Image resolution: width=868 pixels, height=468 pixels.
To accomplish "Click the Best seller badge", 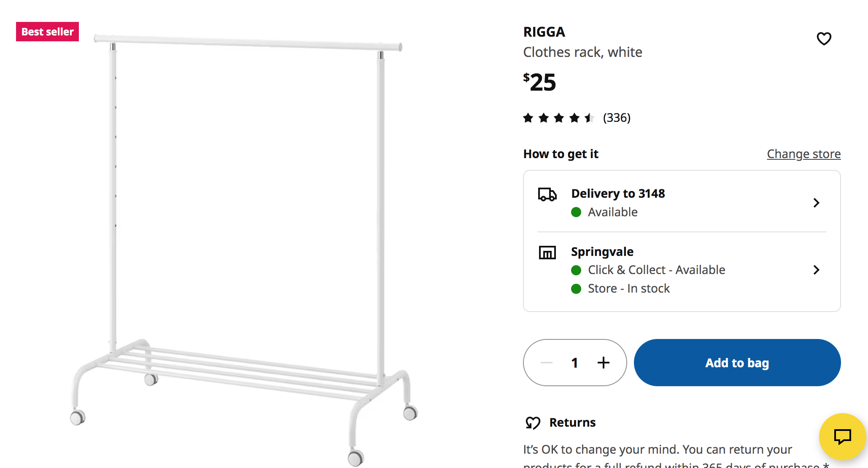I will [x=47, y=32].
